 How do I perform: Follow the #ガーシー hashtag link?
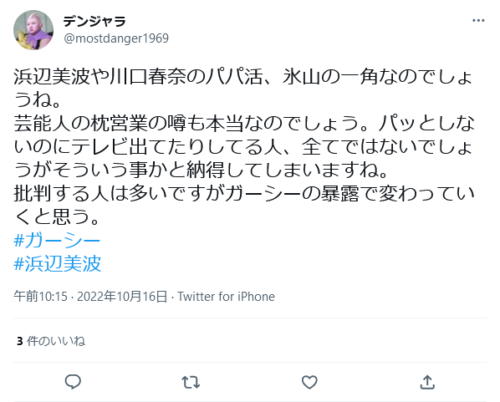pos(57,240)
